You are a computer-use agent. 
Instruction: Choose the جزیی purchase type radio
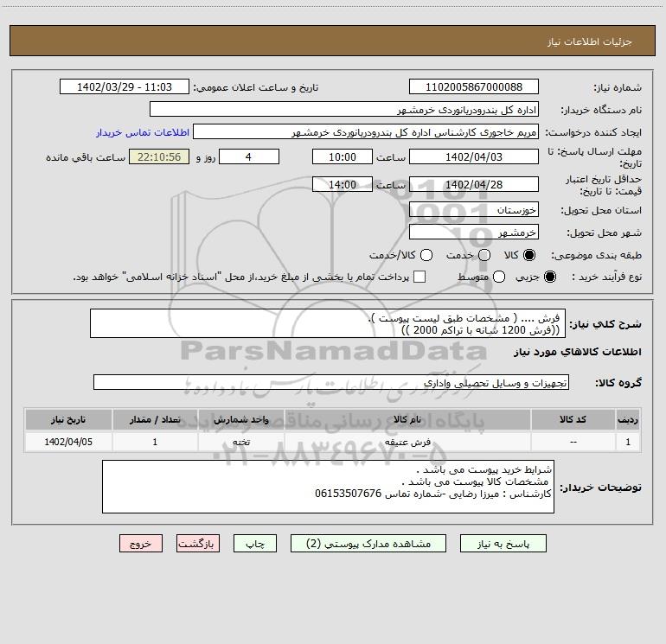click(550, 277)
